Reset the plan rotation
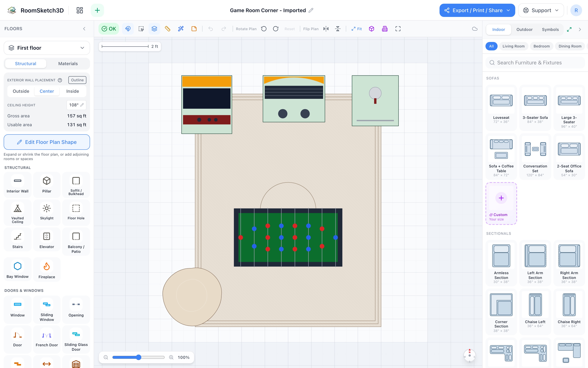Screen dimensions: 588x368 (x=290, y=29)
